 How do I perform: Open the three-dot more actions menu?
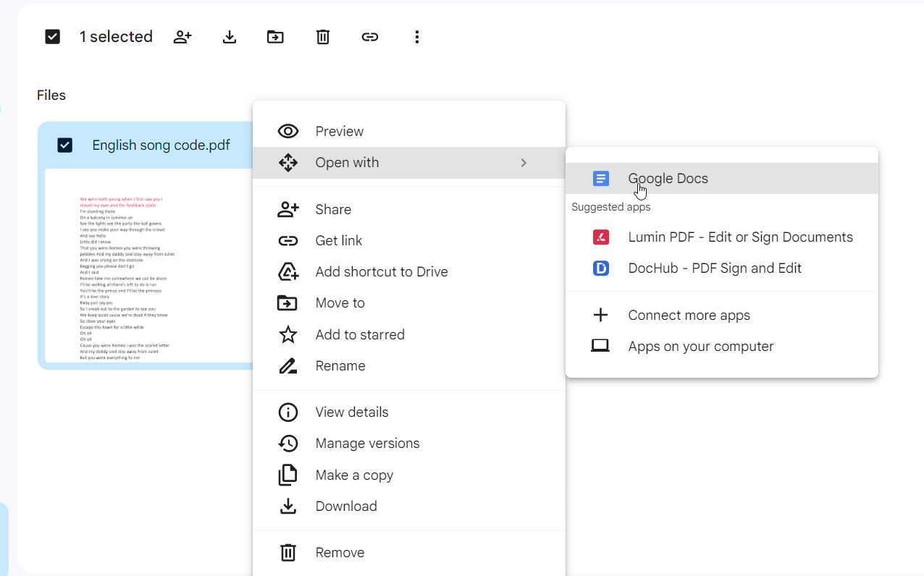tap(416, 37)
